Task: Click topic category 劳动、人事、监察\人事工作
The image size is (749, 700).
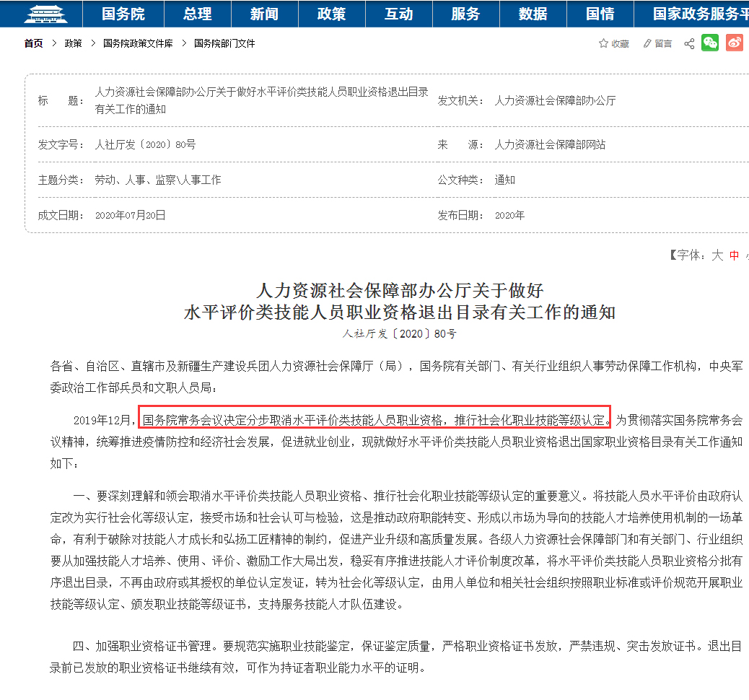Action: pyautogui.click(x=157, y=180)
